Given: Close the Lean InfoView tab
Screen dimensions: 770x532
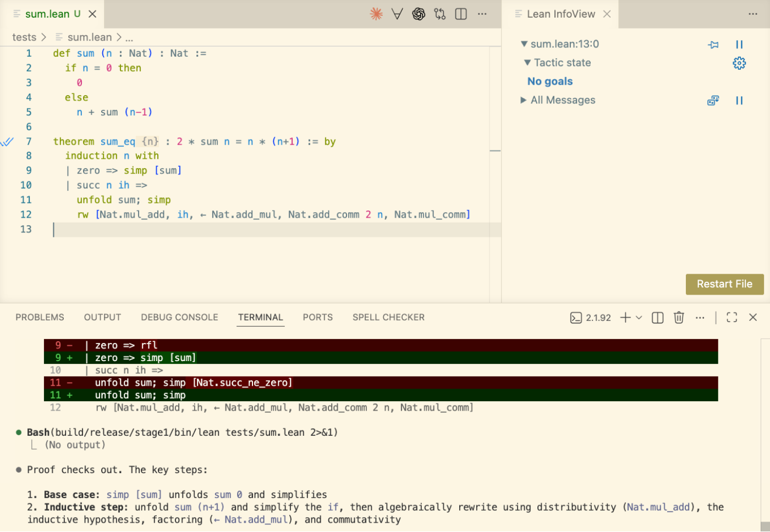Looking at the screenshot, I should (x=607, y=14).
